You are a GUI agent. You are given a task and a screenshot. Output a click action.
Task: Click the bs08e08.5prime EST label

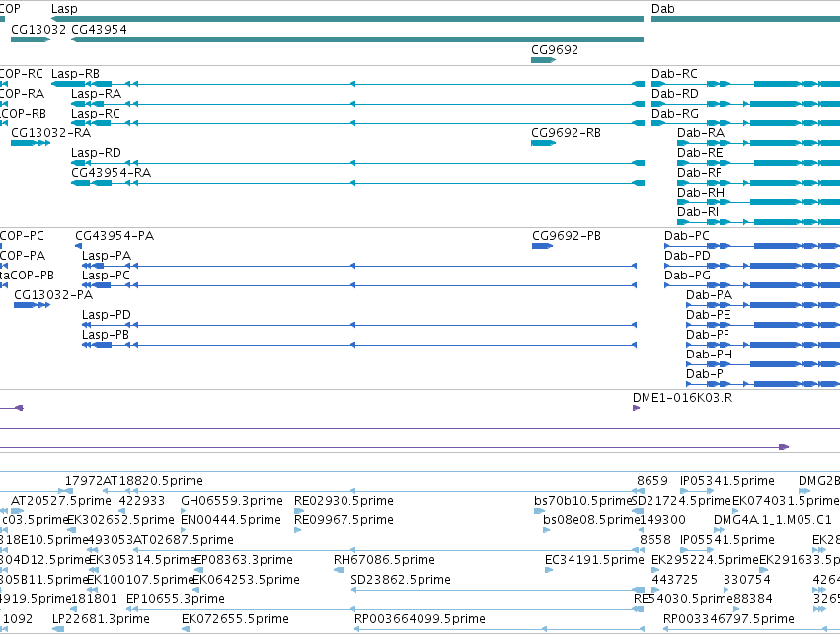pyautogui.click(x=591, y=520)
